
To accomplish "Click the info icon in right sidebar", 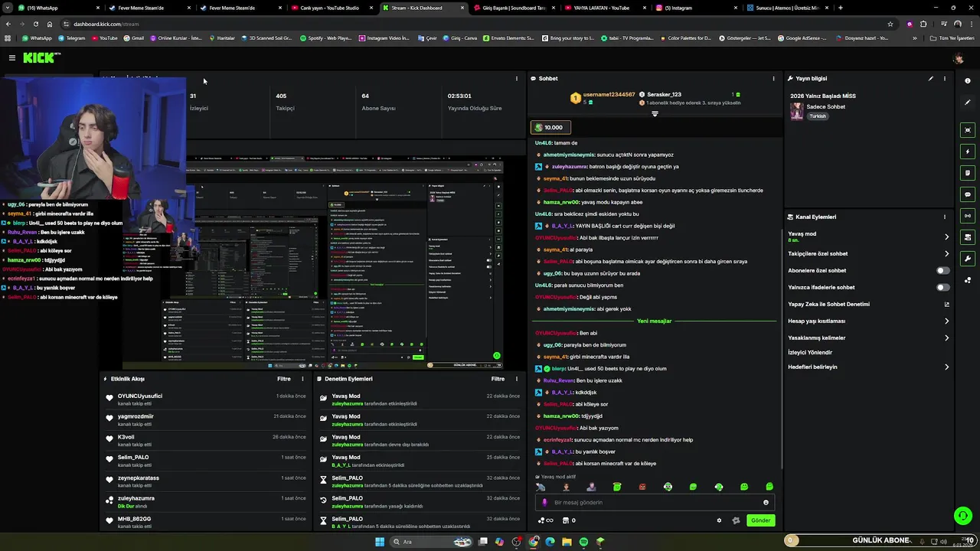I will [x=968, y=80].
